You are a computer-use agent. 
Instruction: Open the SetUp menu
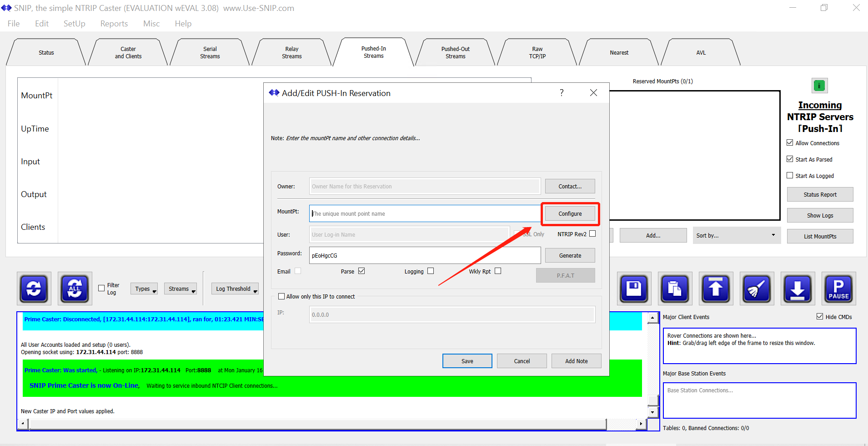coord(74,24)
